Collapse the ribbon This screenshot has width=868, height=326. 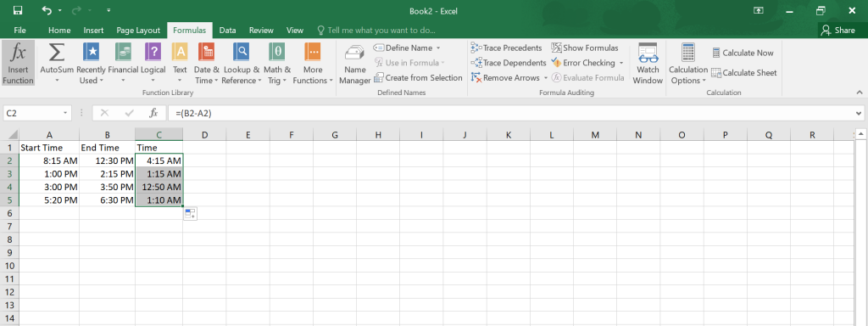tap(860, 92)
